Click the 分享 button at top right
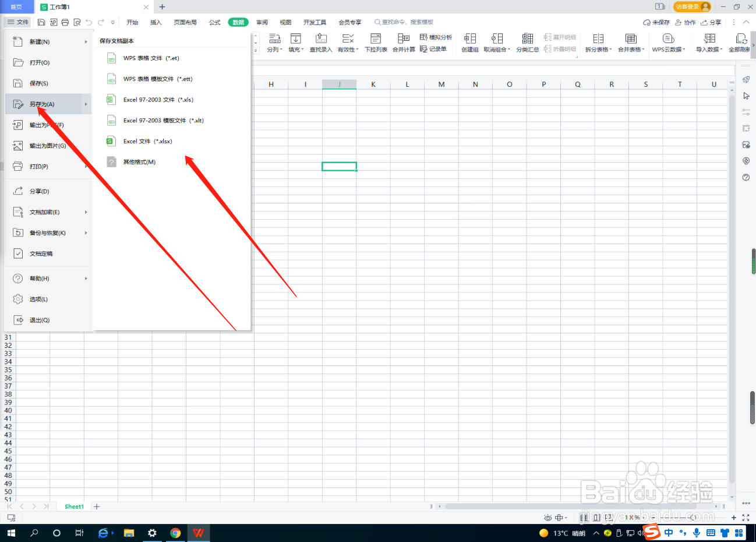 point(711,22)
